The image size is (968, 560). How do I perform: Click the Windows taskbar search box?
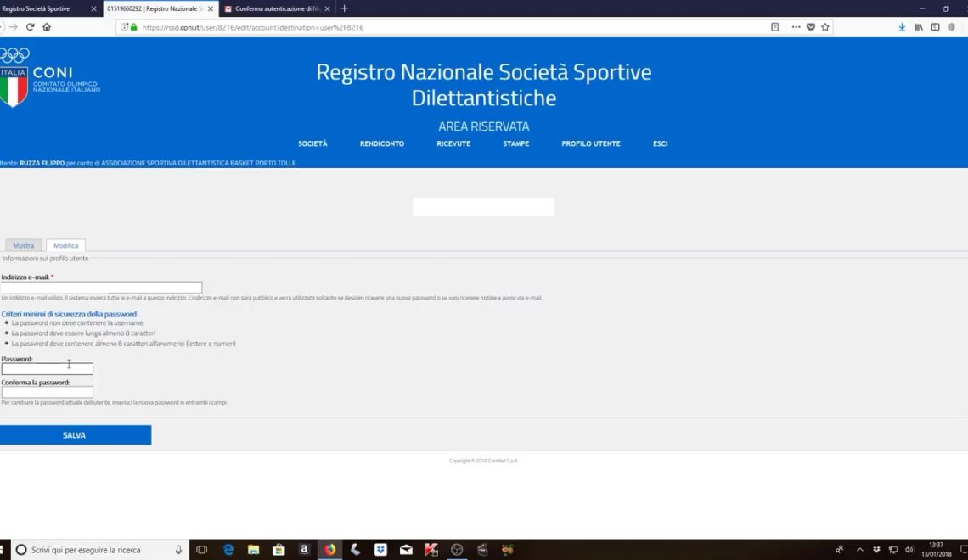[98, 550]
